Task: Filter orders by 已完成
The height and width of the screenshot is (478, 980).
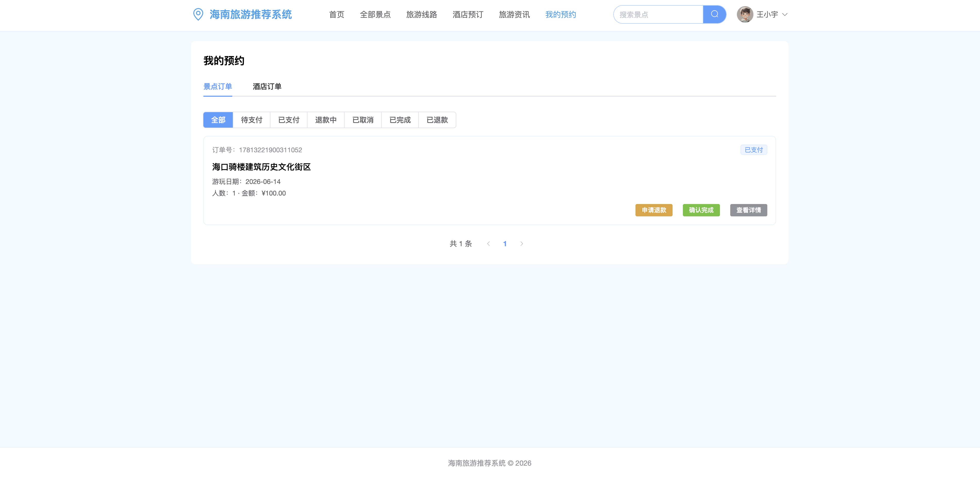Action: (400, 120)
